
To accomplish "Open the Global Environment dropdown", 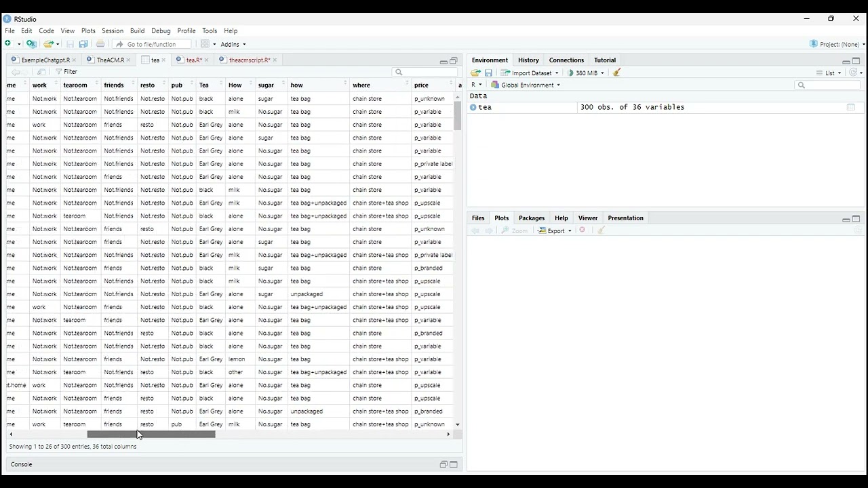I will click(x=526, y=85).
